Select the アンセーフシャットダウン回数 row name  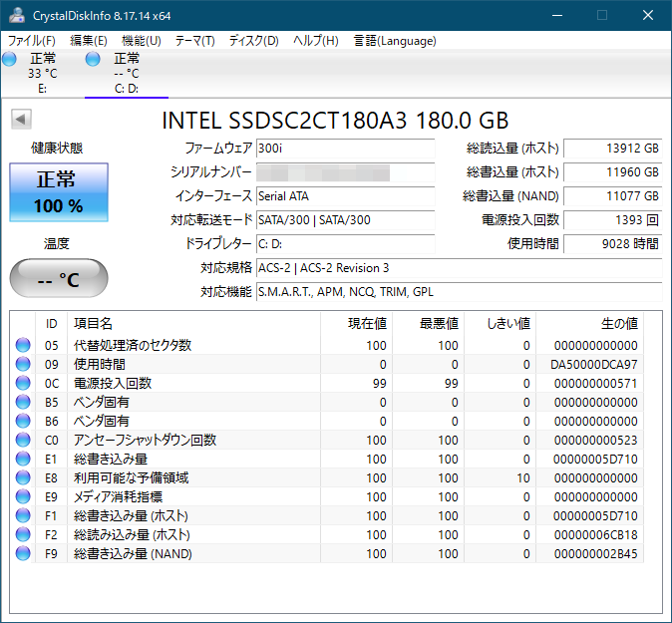click(145, 440)
